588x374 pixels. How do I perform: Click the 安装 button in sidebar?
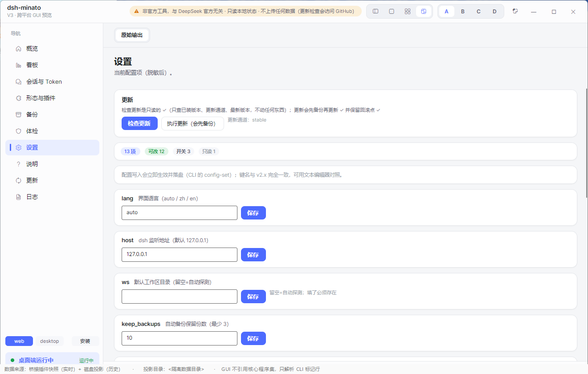[x=85, y=341]
